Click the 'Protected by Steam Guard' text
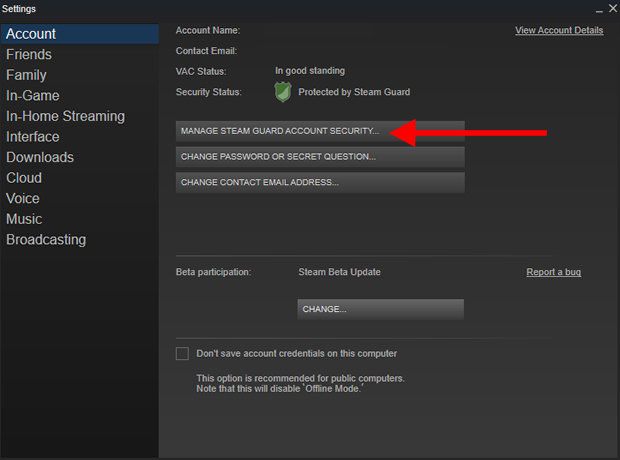620x460 pixels. (354, 92)
